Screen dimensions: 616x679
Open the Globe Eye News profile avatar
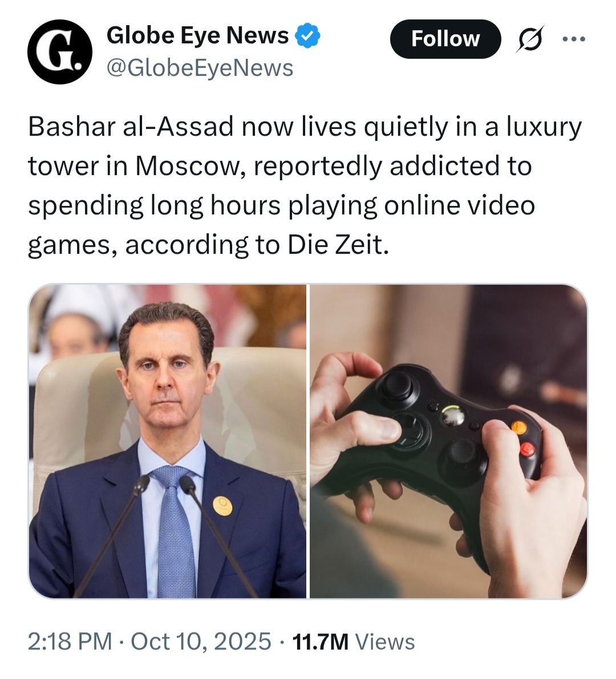60,51
